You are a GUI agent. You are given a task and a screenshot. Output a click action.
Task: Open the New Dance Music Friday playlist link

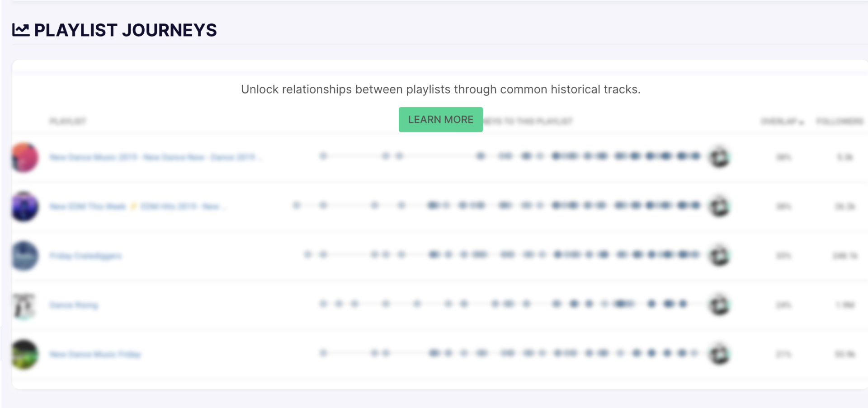(x=95, y=354)
